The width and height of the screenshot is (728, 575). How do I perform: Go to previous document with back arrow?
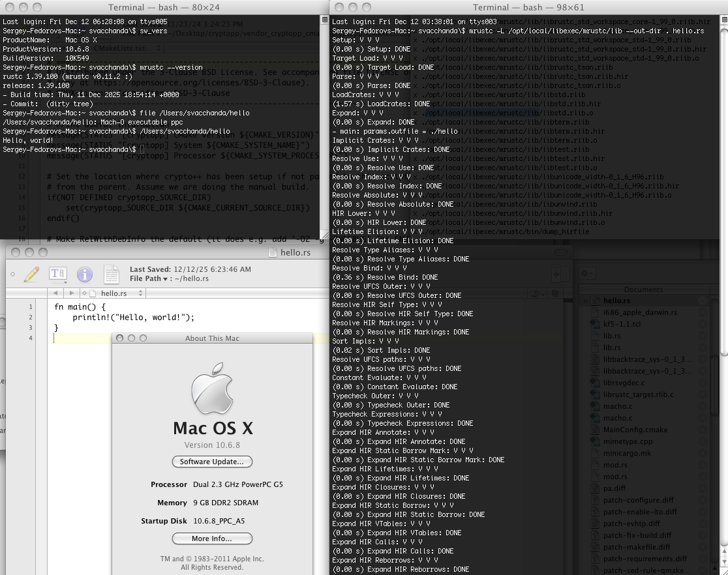[55, 293]
